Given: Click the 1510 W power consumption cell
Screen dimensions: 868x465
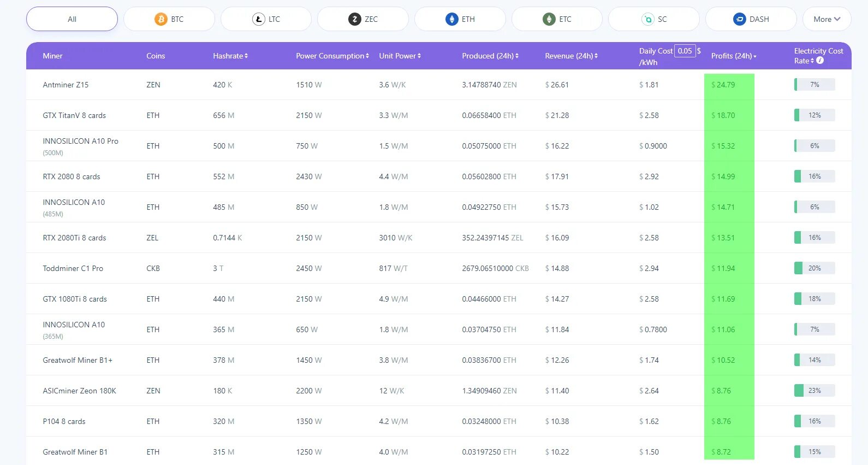Looking at the screenshot, I should click(309, 85).
